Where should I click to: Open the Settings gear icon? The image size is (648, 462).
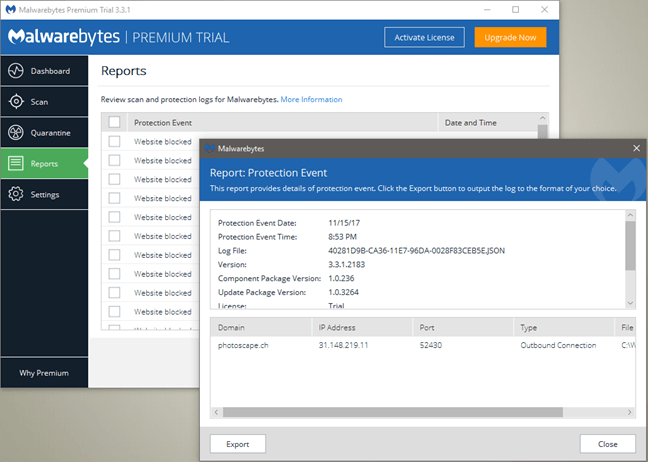(x=16, y=194)
